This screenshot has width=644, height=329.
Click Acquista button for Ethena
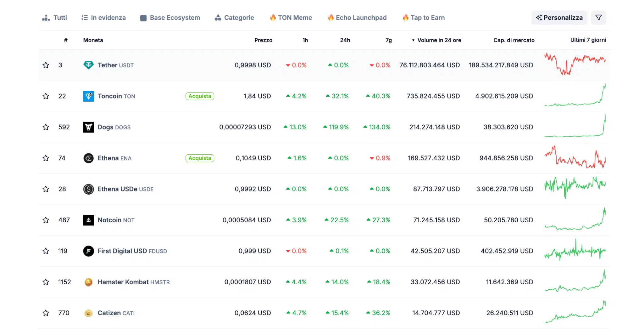pyautogui.click(x=200, y=158)
